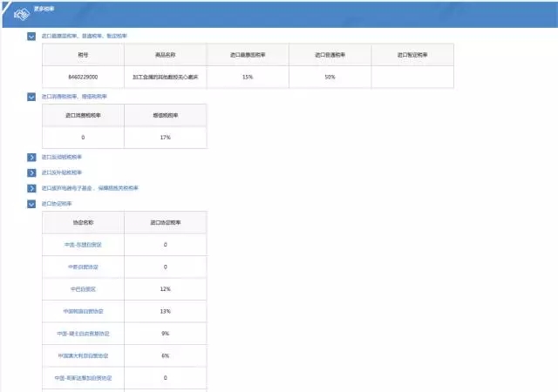Open the China-Korea FTA link at 13%
The height and width of the screenshot is (392, 558).
coord(83,311)
